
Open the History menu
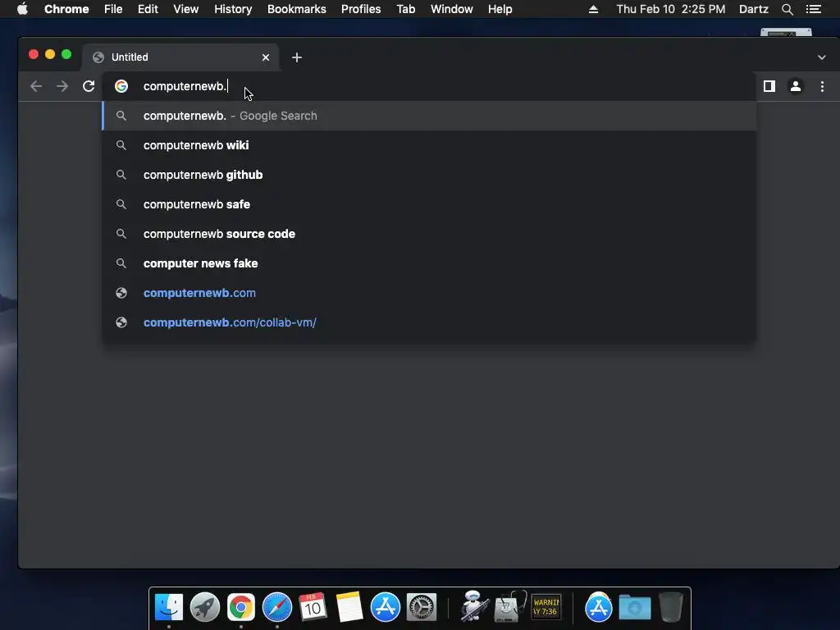point(233,9)
